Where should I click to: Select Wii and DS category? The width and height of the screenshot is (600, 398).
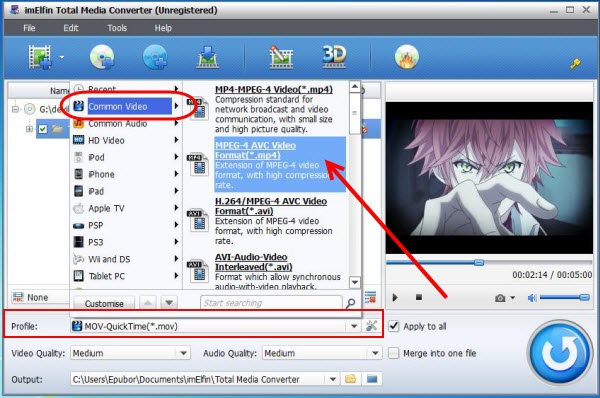pos(126,259)
